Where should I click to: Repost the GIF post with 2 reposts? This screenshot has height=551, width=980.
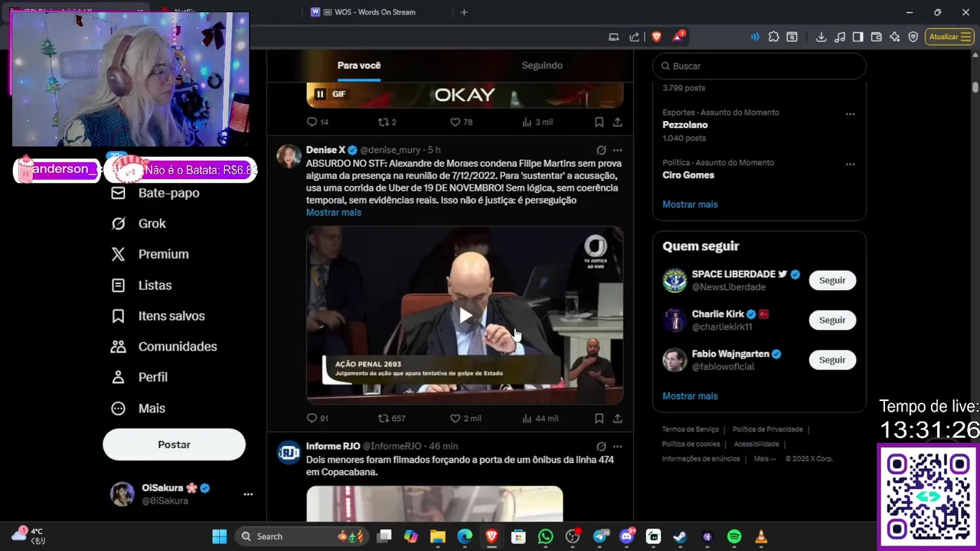click(x=387, y=122)
